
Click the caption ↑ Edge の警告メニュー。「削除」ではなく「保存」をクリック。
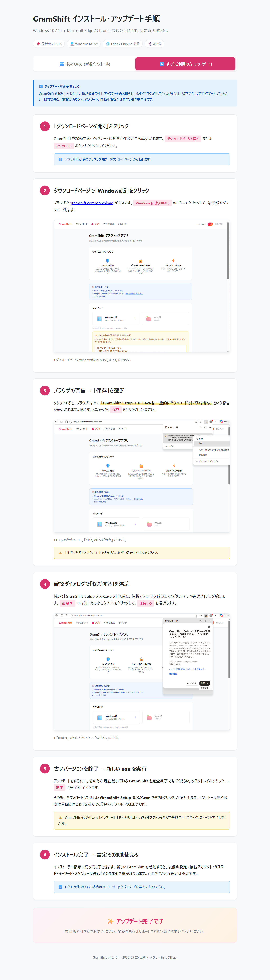[x=90, y=540]
